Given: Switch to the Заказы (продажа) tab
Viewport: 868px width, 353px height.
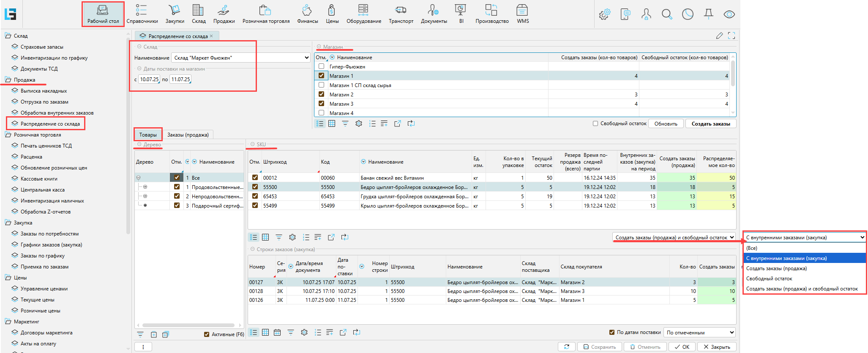Looking at the screenshot, I should pyautogui.click(x=188, y=135).
